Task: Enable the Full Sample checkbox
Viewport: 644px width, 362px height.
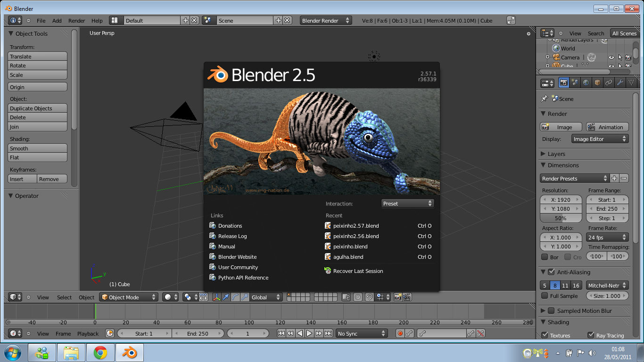Action: (x=545, y=296)
